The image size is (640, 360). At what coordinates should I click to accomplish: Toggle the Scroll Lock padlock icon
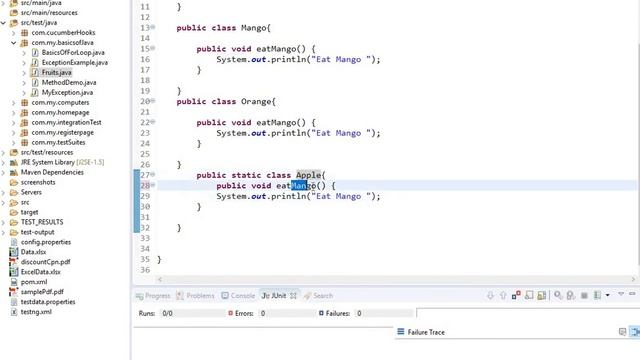542,295
